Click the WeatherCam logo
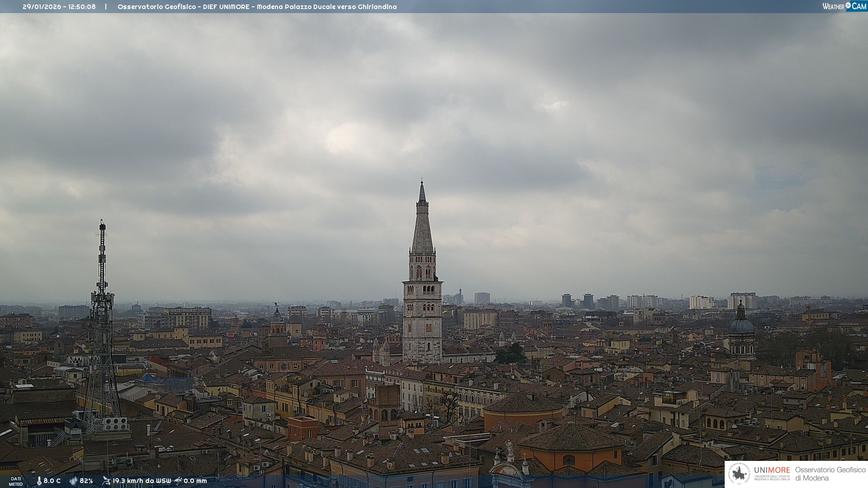Image resolution: width=868 pixels, height=488 pixels. tap(844, 6)
